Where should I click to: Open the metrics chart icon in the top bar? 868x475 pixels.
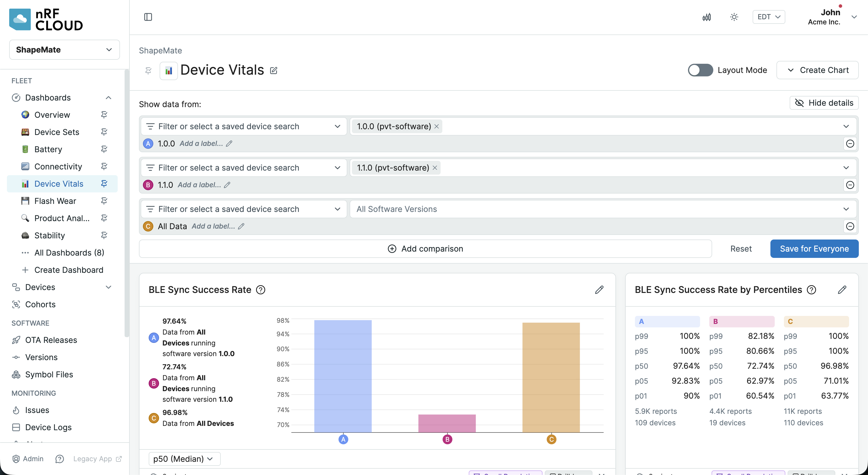click(x=707, y=17)
